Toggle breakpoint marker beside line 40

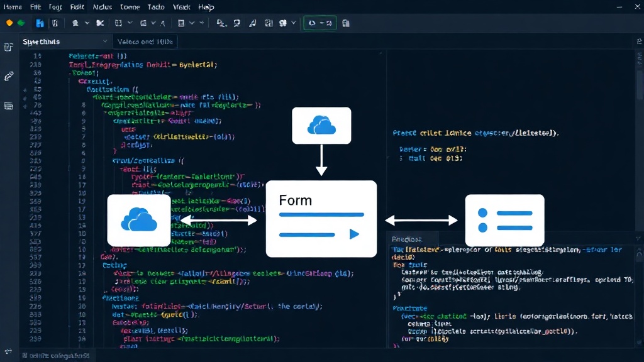click(25, 97)
